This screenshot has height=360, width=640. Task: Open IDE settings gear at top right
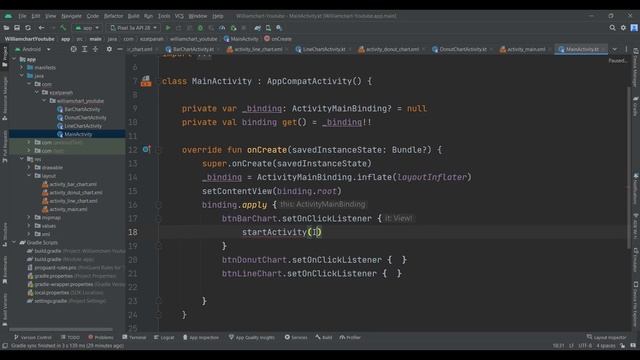(623, 28)
